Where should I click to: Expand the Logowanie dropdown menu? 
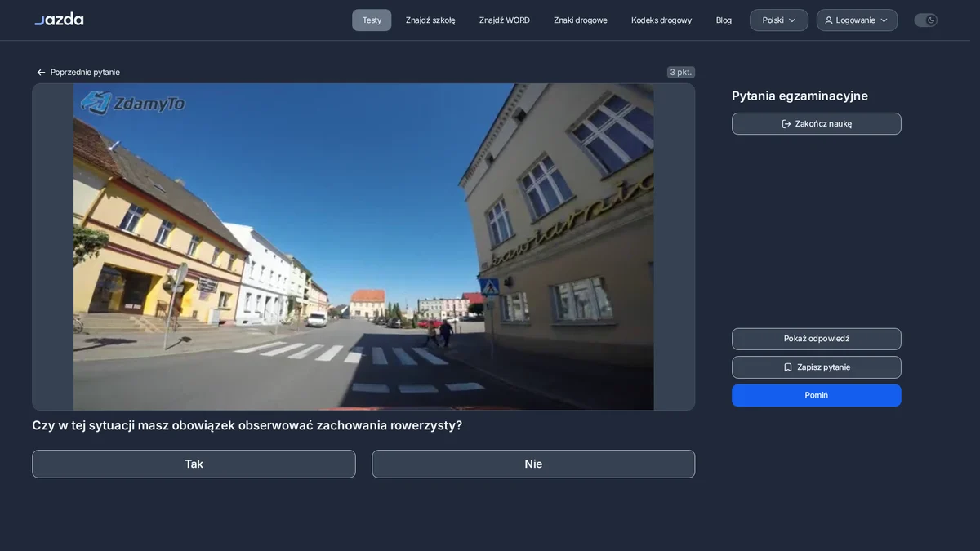pyautogui.click(x=857, y=20)
